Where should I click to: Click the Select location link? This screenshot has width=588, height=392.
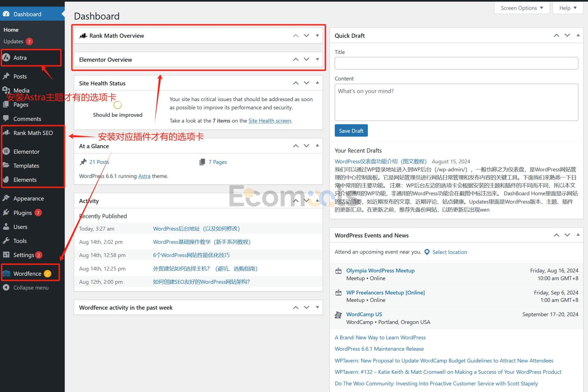pos(450,252)
